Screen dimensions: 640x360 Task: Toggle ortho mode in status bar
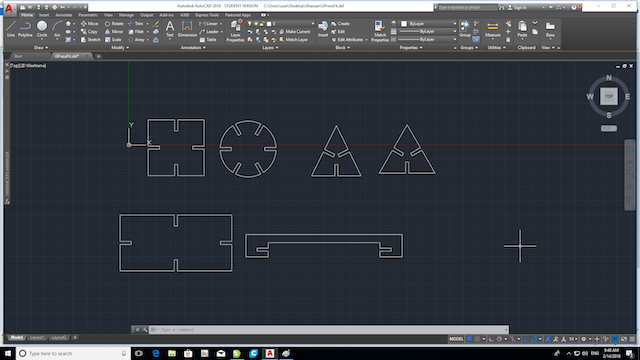click(x=491, y=339)
